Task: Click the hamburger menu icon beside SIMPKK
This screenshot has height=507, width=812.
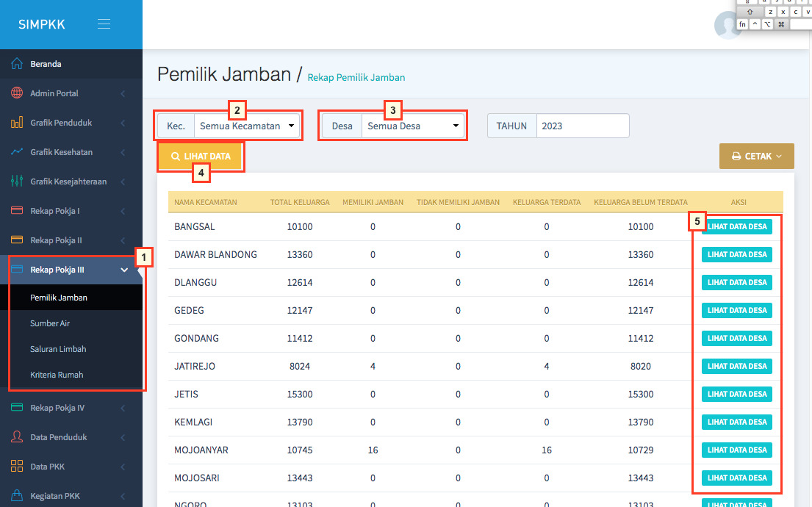Action: 104,24
